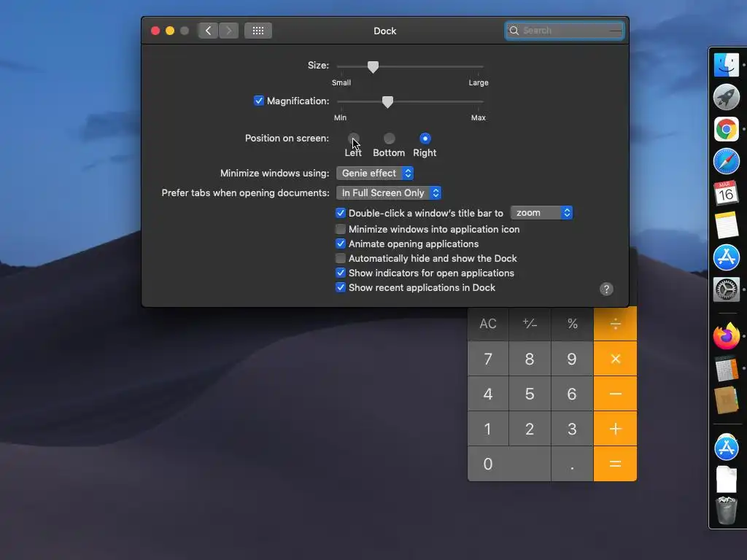
Task: Click the Size slider handle
Action: point(373,67)
